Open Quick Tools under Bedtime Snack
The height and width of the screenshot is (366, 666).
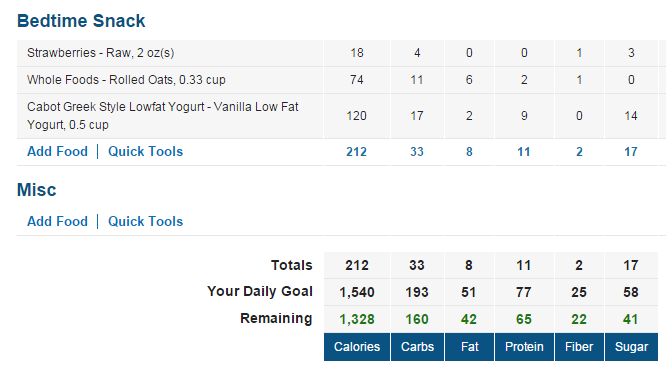point(145,152)
